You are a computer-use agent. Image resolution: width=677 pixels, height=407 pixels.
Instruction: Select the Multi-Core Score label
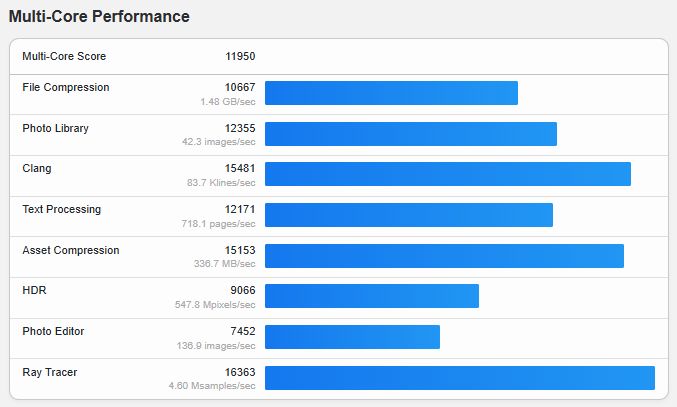[64, 56]
